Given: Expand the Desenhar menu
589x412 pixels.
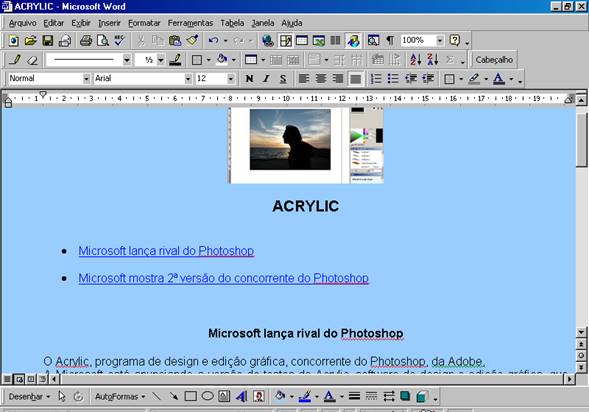Looking at the screenshot, I should point(29,397).
